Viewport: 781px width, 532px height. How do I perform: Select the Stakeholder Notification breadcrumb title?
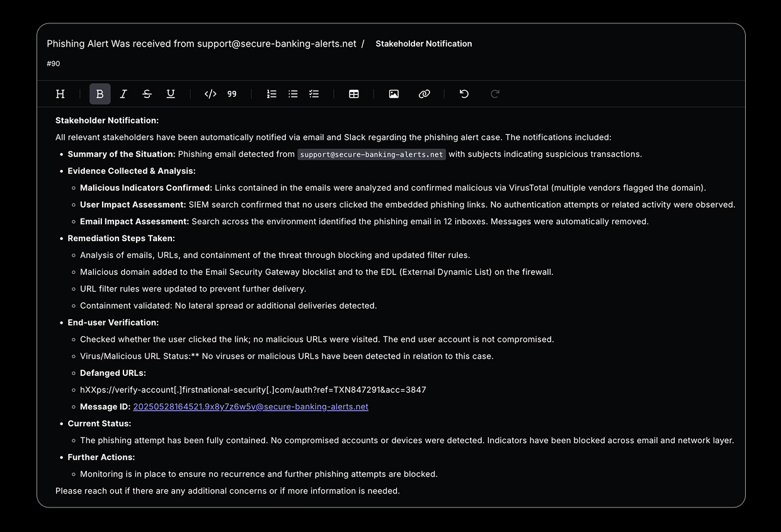423,43
